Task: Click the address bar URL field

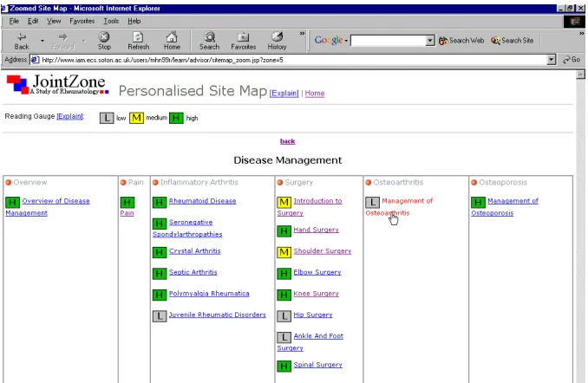Action: point(289,60)
